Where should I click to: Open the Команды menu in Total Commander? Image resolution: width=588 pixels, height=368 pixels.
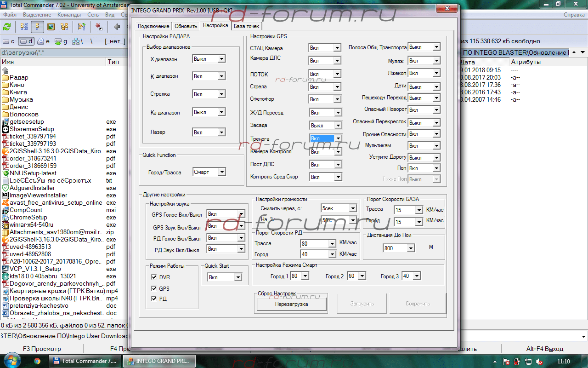coord(69,15)
